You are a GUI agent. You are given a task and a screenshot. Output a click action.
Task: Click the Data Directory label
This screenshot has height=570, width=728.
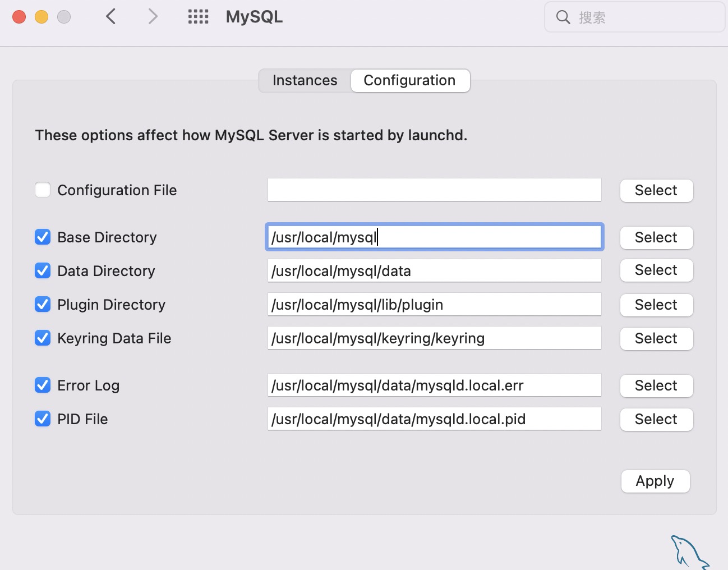[x=106, y=271]
